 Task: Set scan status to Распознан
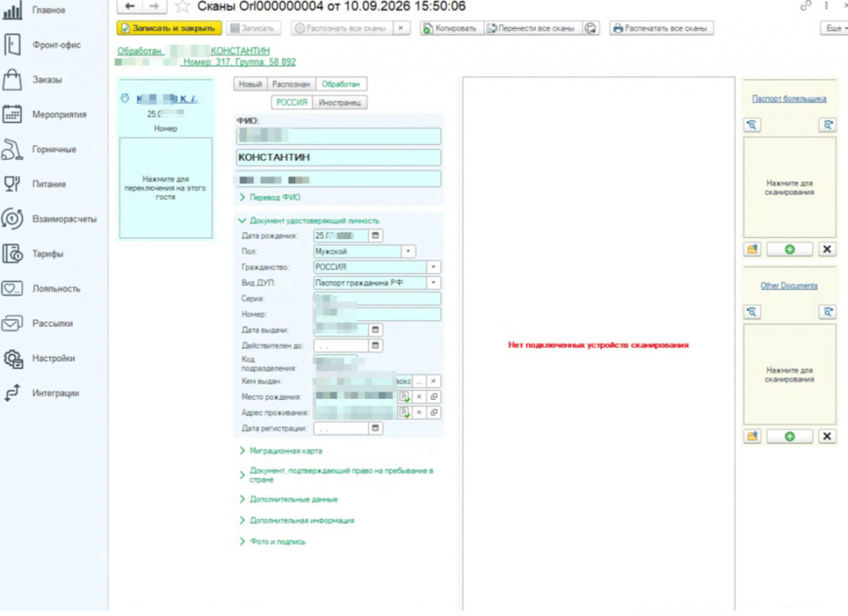tap(291, 84)
